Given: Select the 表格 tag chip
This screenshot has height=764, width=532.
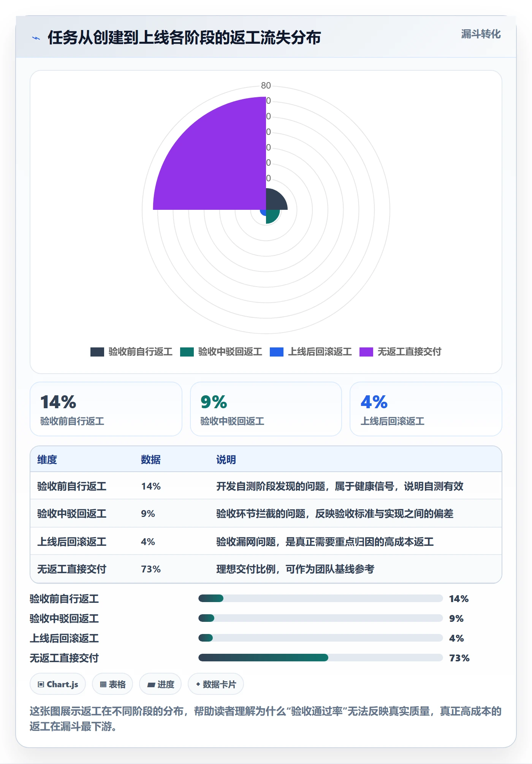Looking at the screenshot, I should (x=112, y=684).
